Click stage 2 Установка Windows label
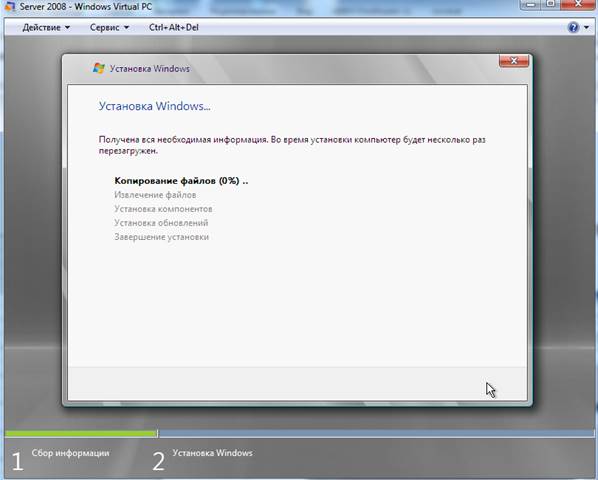Viewport: 598px width, 480px height. click(x=212, y=453)
